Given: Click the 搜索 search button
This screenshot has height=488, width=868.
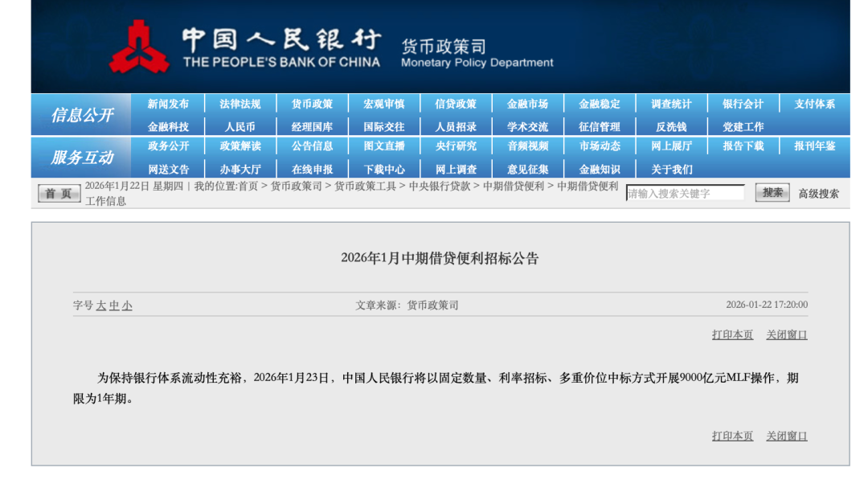Looking at the screenshot, I should pos(772,193).
